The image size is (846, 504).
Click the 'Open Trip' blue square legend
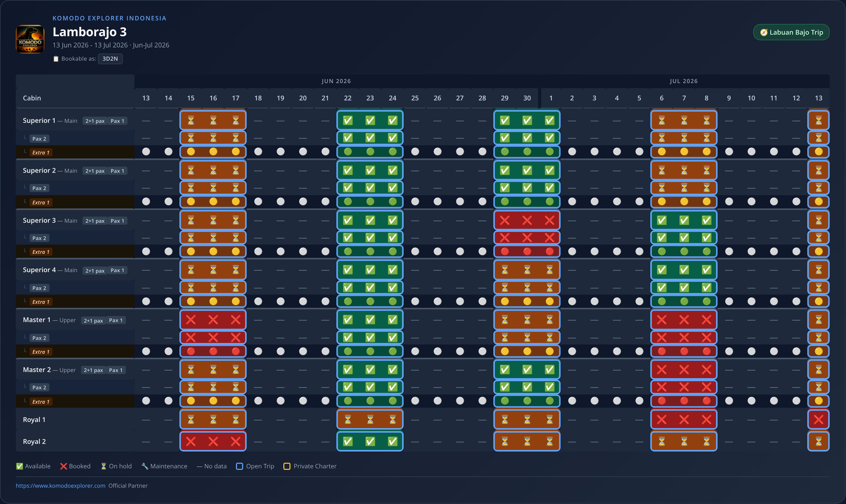point(255,466)
